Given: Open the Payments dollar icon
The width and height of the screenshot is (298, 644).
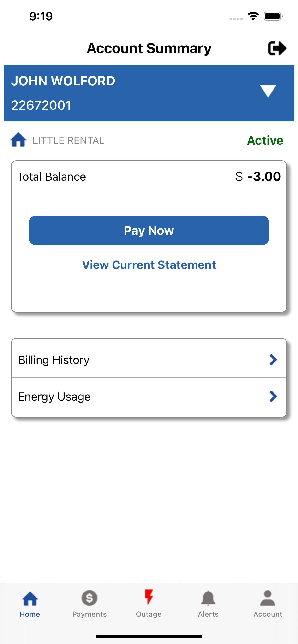Looking at the screenshot, I should (x=89, y=598).
